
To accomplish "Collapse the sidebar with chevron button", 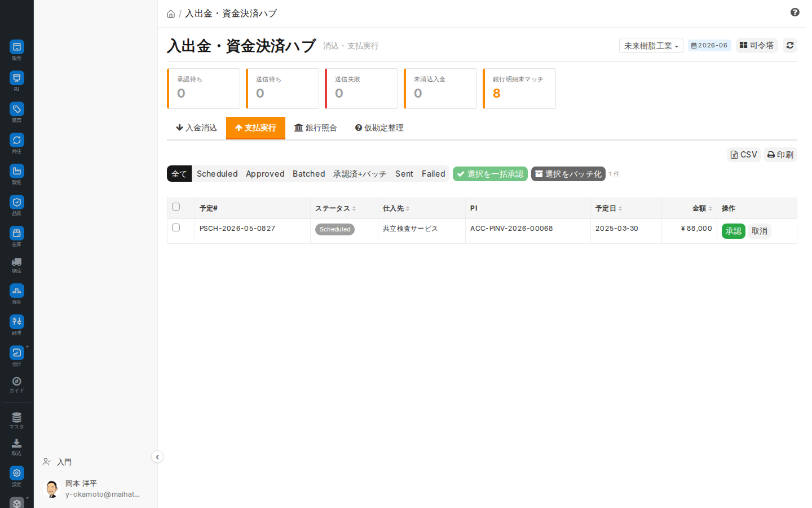I will click(157, 457).
